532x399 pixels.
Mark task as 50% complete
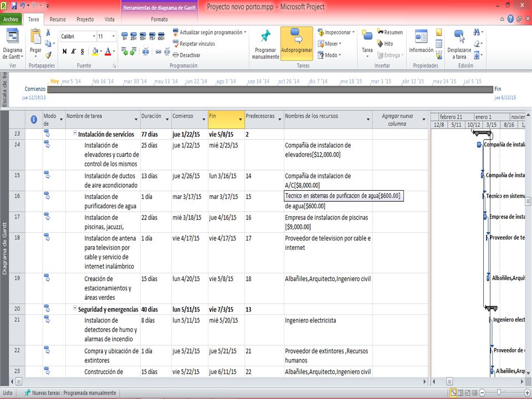(x=143, y=36)
